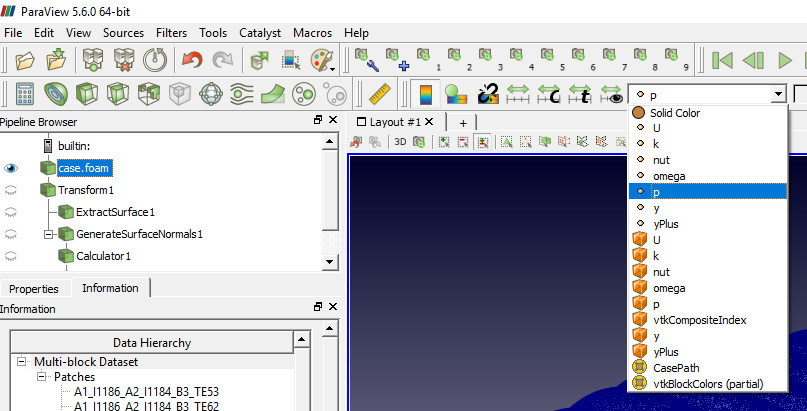
Task: Select Transform1 in the pipeline
Action: tap(86, 190)
